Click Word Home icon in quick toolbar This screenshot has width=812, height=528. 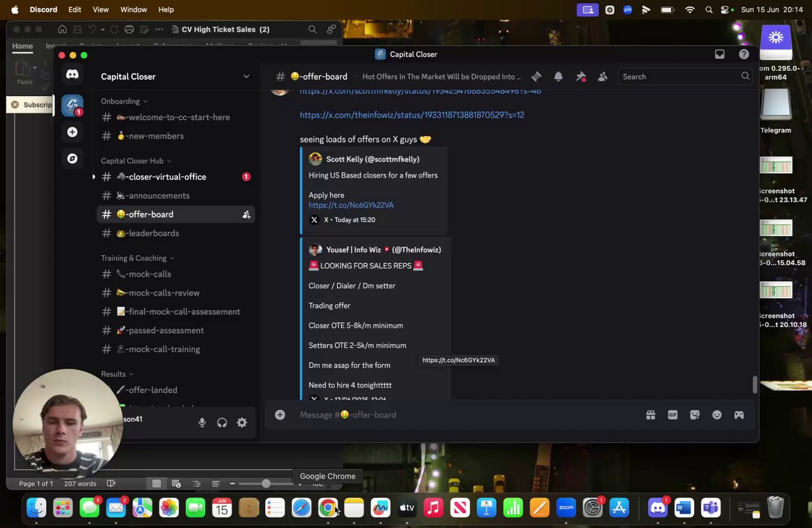62,29
